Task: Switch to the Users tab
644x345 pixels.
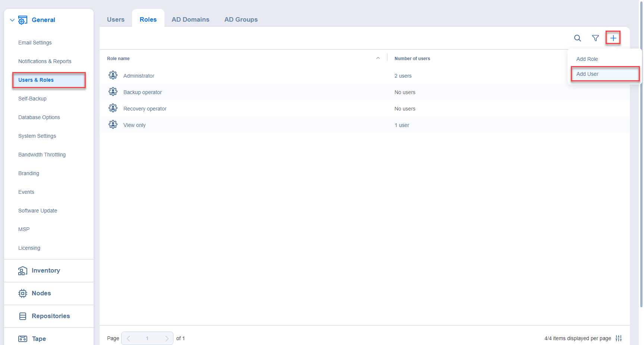Action: tap(116, 19)
